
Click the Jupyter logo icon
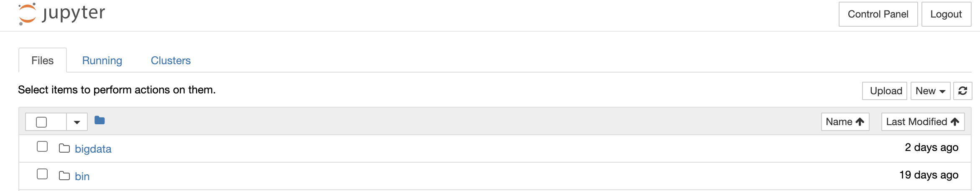(28, 14)
